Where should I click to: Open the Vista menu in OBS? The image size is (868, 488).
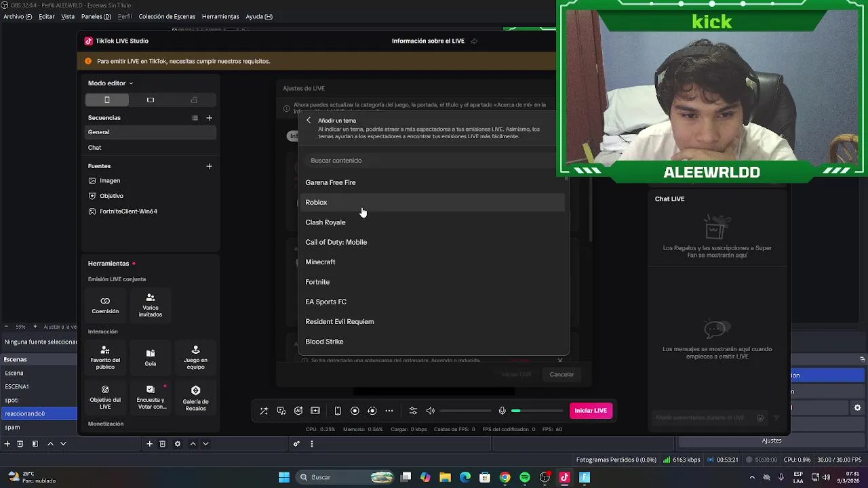68,16
